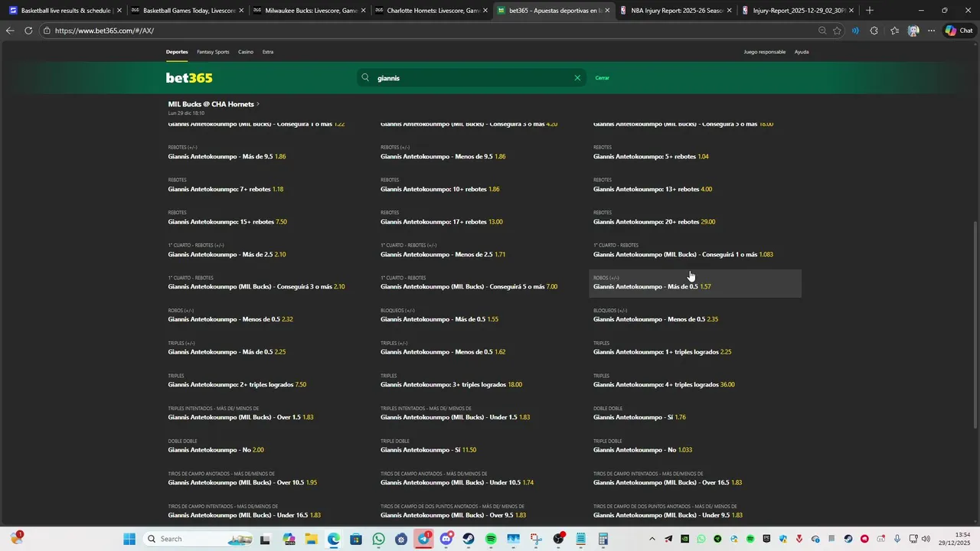Image resolution: width=980 pixels, height=551 pixels.
Task: Click the browser address bar URL
Action: click(x=104, y=31)
